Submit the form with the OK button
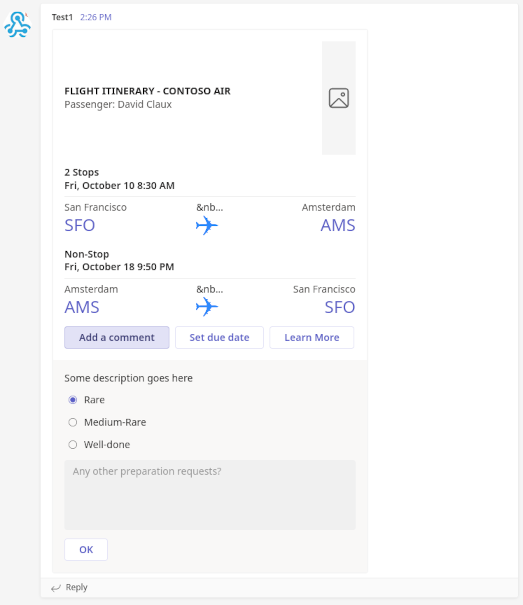The width and height of the screenshot is (523, 605). point(86,549)
